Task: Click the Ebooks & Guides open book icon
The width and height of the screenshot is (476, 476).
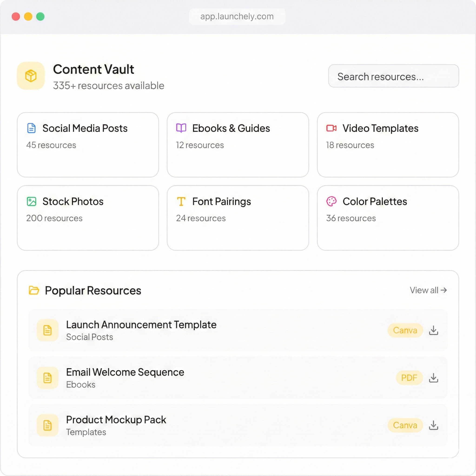Action: coord(181,128)
